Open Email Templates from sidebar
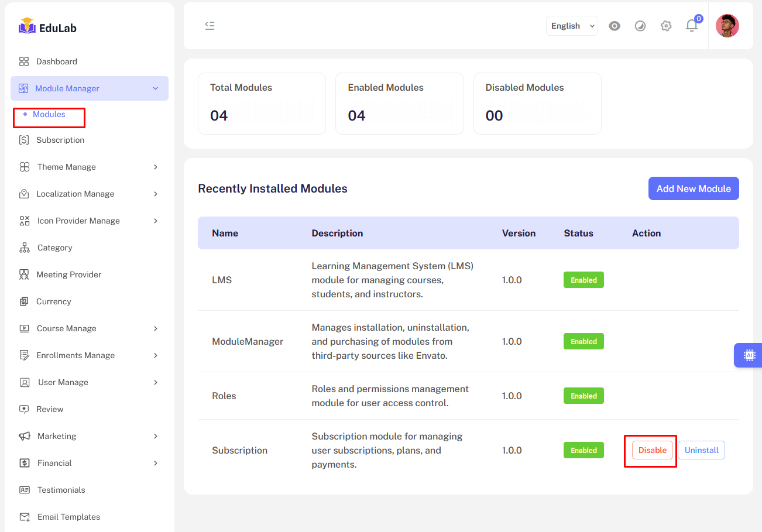Screen dimensions: 762x532 pyautogui.click(x=68, y=517)
